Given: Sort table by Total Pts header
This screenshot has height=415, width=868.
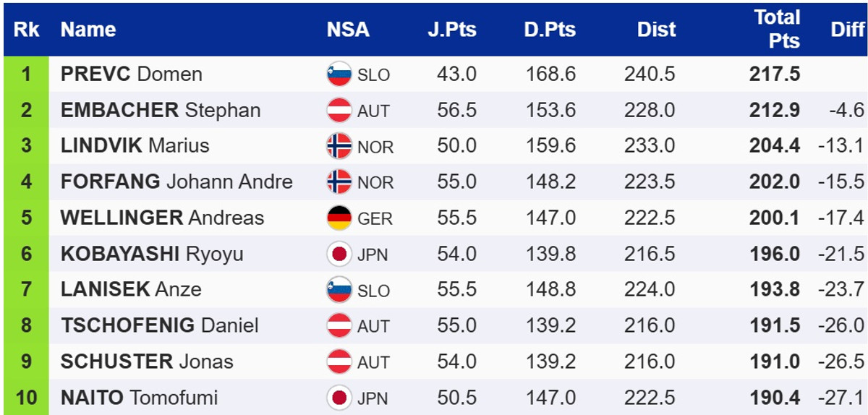Looking at the screenshot, I should [777, 30].
